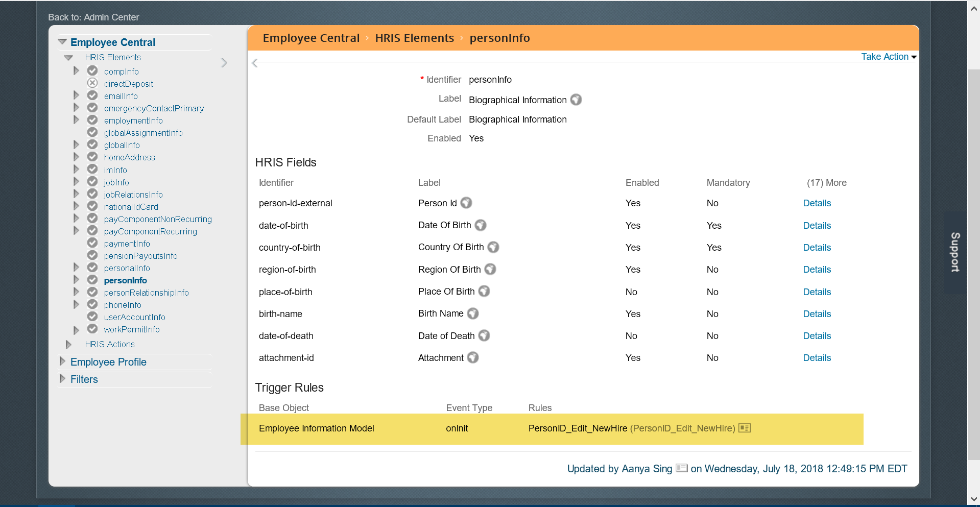Image resolution: width=980 pixels, height=507 pixels.
Task: Select globalAssignmentInfo in the tree
Action: 144,133
